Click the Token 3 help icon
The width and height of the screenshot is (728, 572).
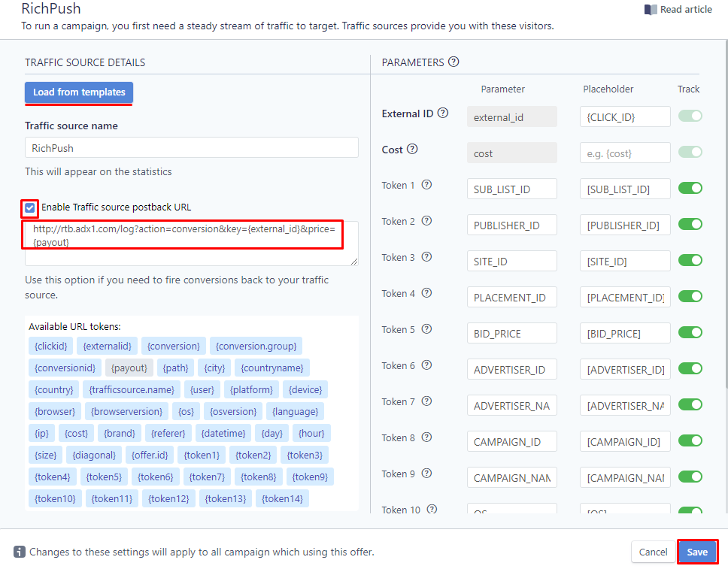click(426, 256)
